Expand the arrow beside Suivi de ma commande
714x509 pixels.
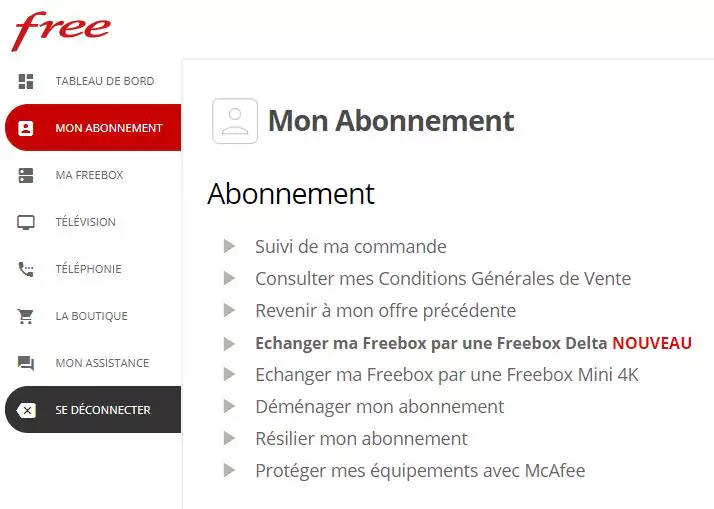point(230,246)
